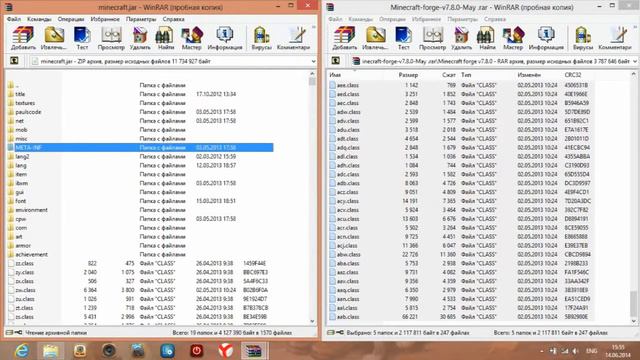Select the armor folder in minecraft.jar
640x360 pixels.
23,245
